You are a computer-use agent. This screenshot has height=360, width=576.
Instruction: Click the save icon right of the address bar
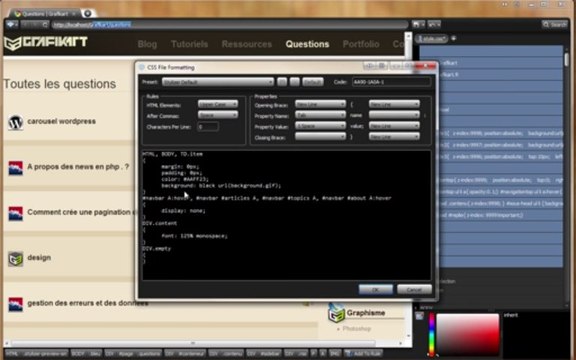point(418,25)
